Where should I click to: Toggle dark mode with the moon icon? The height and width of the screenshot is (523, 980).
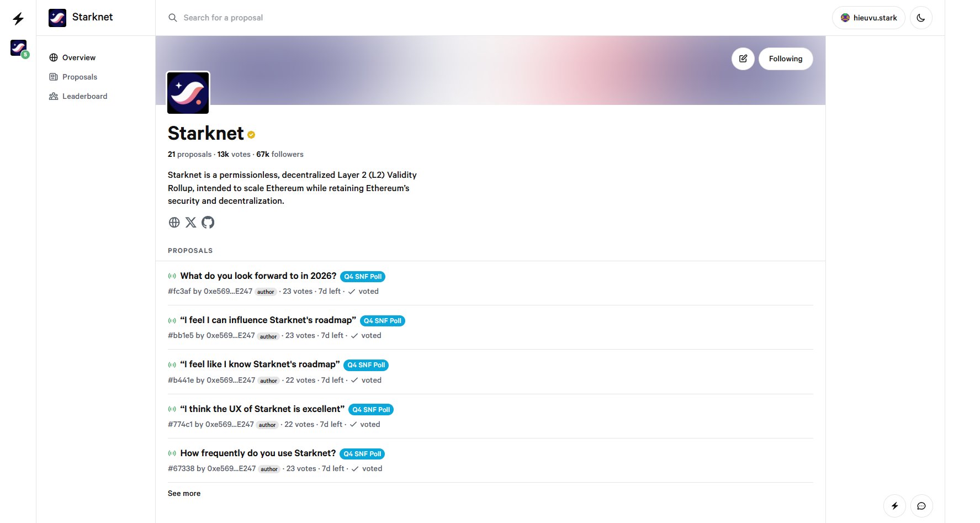coord(921,18)
